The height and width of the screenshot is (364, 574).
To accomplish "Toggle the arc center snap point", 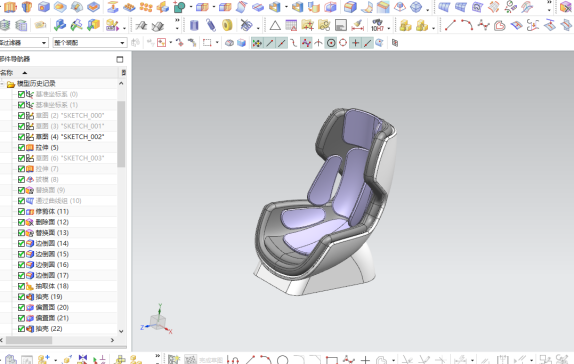I will click(x=331, y=43).
